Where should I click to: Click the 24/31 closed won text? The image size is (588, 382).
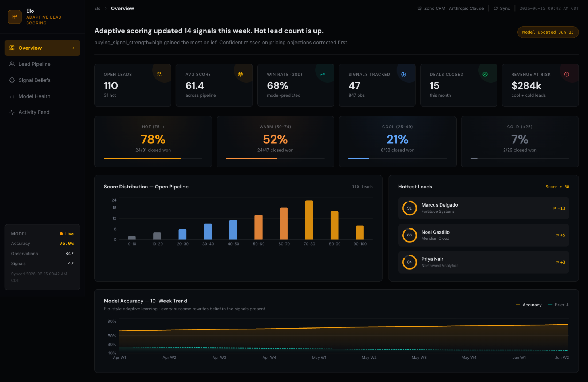pyautogui.click(x=153, y=150)
